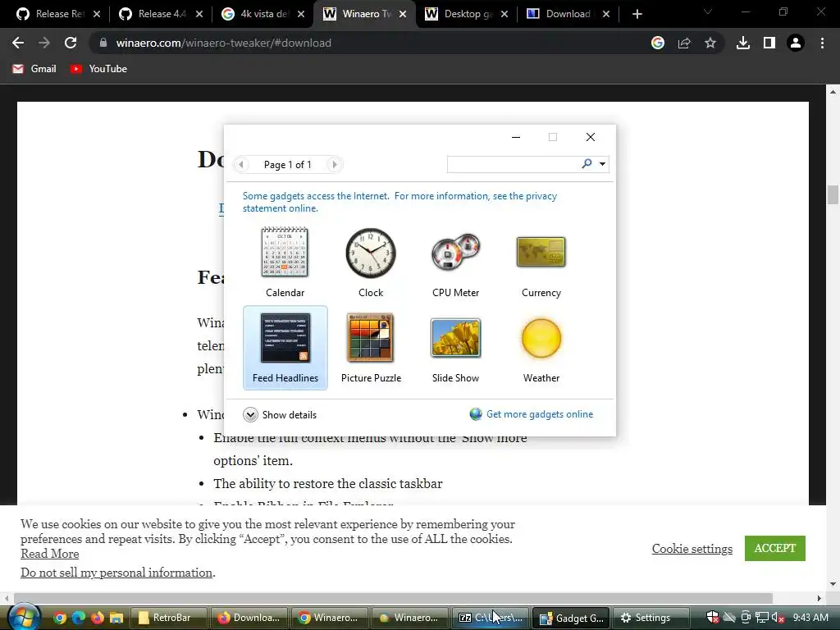Click the page vertical scrollbar thumb
The height and width of the screenshot is (630, 840).
(833, 194)
